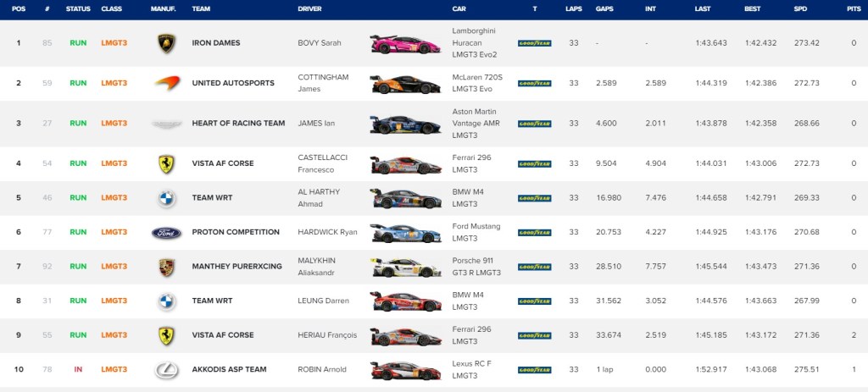Sort by the TEAM column header
Image resolution: width=868 pixels, height=392 pixels.
[201, 8]
